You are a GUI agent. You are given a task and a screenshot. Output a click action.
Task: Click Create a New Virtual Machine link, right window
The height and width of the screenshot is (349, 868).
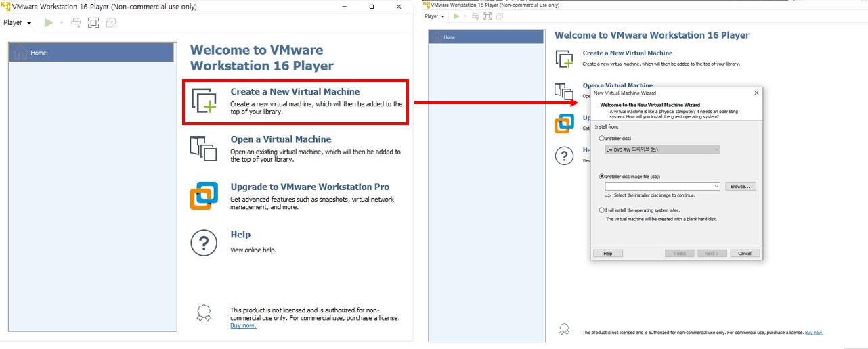628,53
